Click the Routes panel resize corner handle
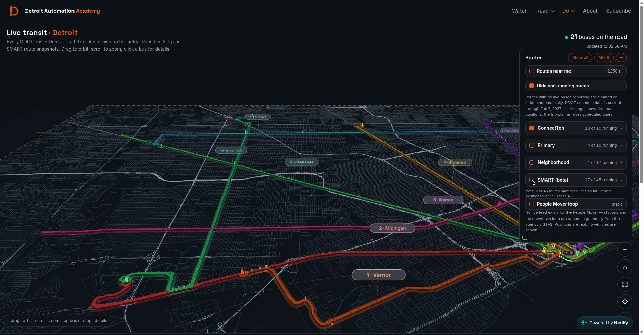The image size is (644, 335). (525, 238)
